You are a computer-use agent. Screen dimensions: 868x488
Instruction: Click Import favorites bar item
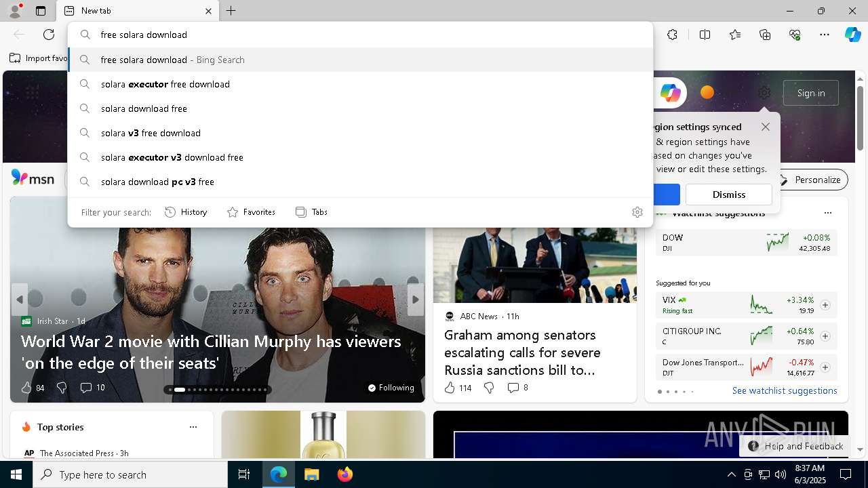tap(38, 58)
